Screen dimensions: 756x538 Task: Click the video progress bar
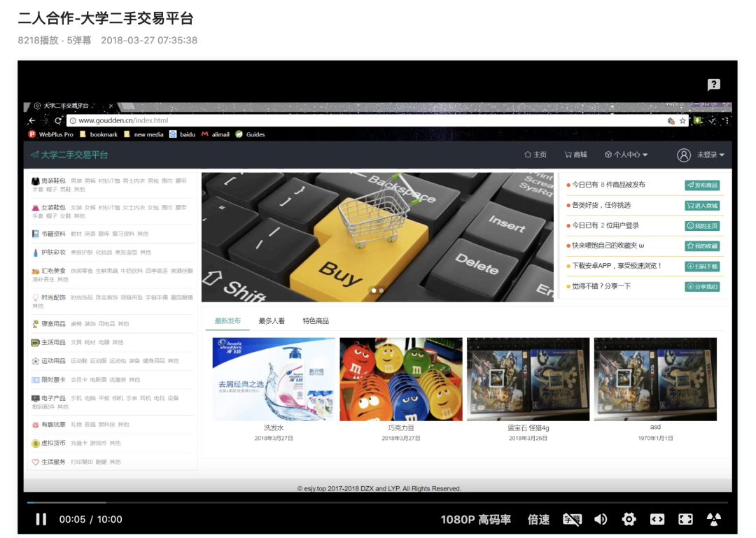[x=378, y=502]
